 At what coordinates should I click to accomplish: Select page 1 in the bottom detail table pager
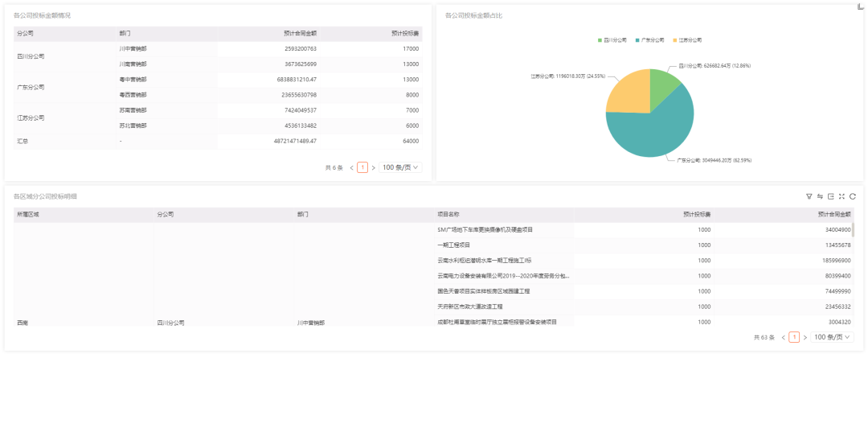(794, 337)
